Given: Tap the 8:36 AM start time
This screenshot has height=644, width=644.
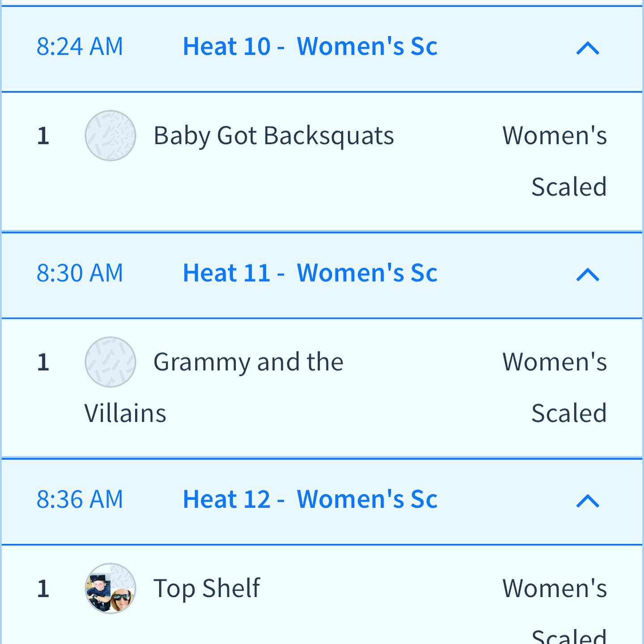Looking at the screenshot, I should click(x=80, y=499).
